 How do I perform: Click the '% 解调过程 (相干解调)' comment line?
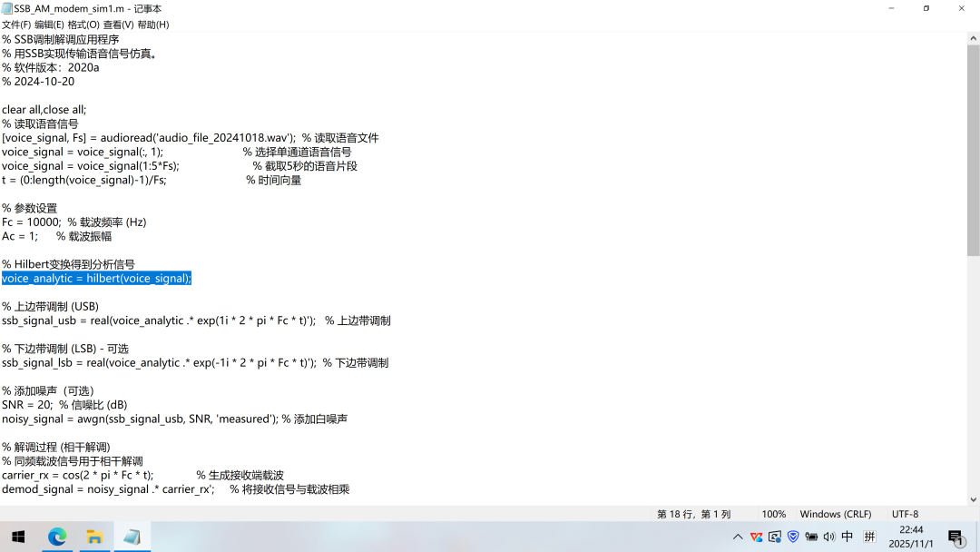(55, 447)
